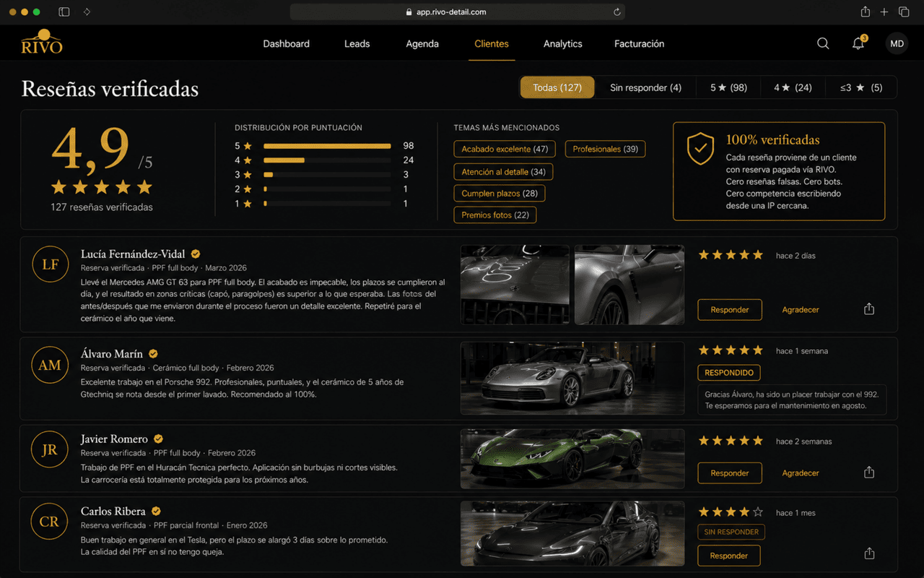Click Responder on Lucía's review
The width and height of the screenshot is (924, 578).
(730, 309)
